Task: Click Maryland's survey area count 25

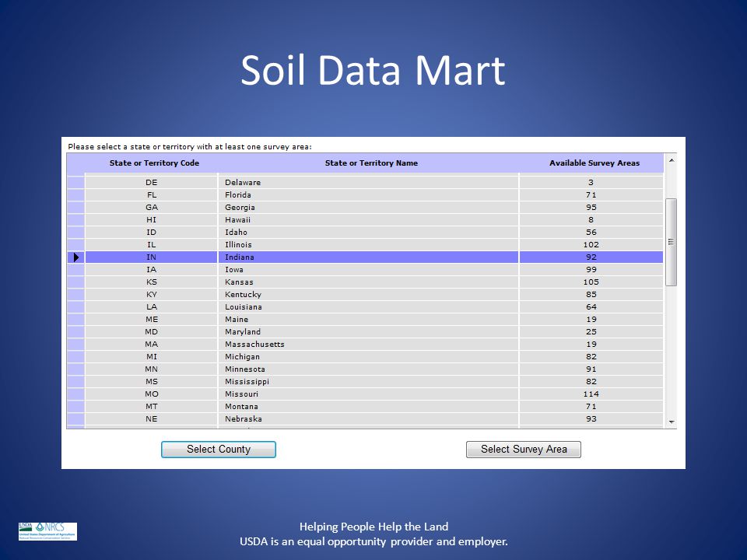Action: tap(591, 332)
